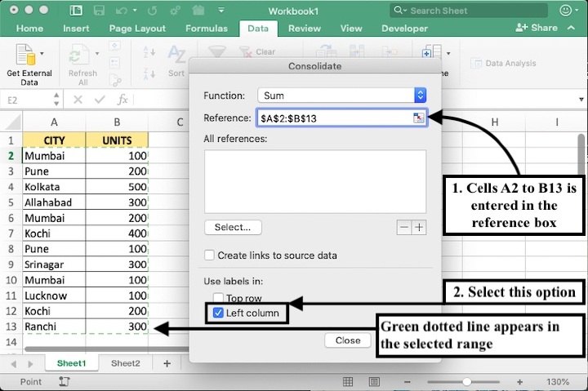This screenshot has width=588, height=391.
Task: Check the Top row labels checkbox
Action: click(218, 297)
